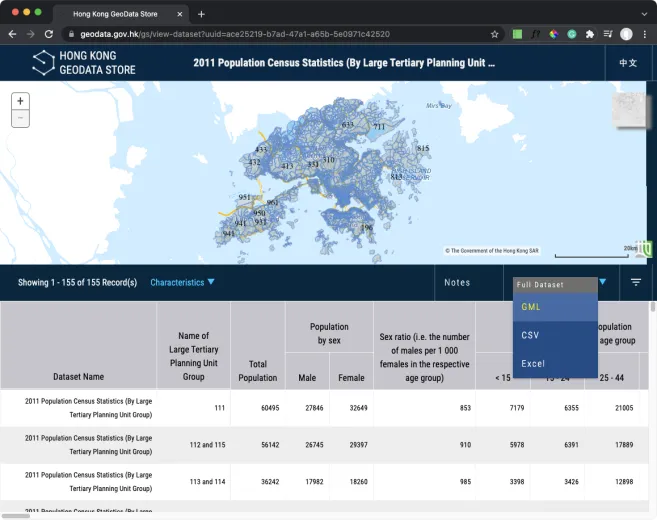Zoom out on the map
This screenshot has width=657, height=520.
tap(20, 119)
